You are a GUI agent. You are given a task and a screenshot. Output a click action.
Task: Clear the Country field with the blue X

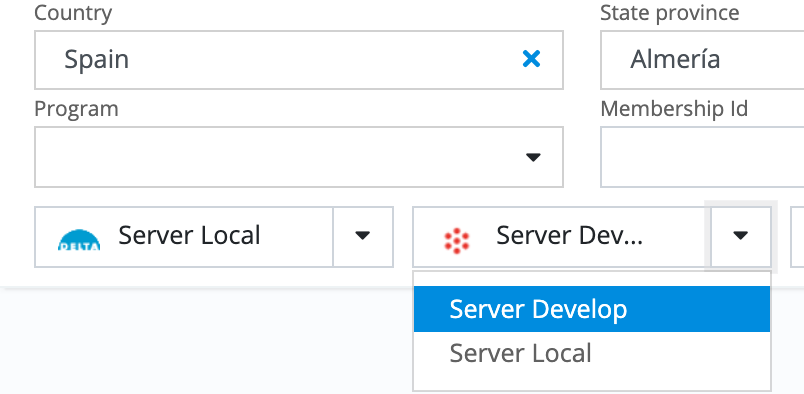[x=531, y=59]
